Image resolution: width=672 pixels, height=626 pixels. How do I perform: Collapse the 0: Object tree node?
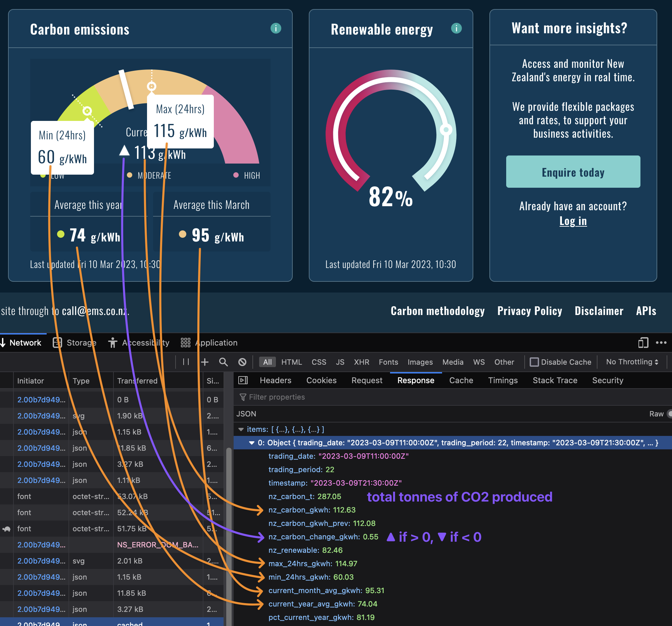click(x=252, y=443)
